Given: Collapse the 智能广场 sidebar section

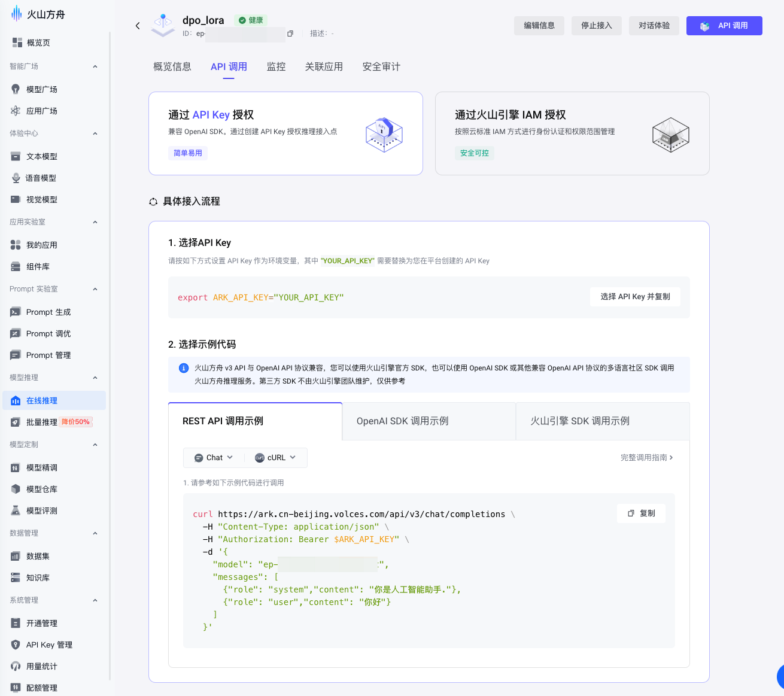Looking at the screenshot, I should point(95,66).
